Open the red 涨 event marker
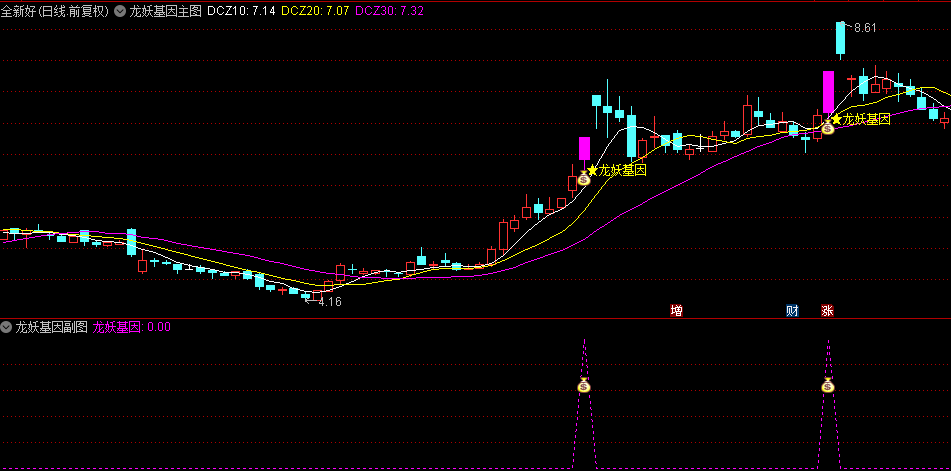Viewport: 951px width, 471px height. pyautogui.click(x=827, y=311)
